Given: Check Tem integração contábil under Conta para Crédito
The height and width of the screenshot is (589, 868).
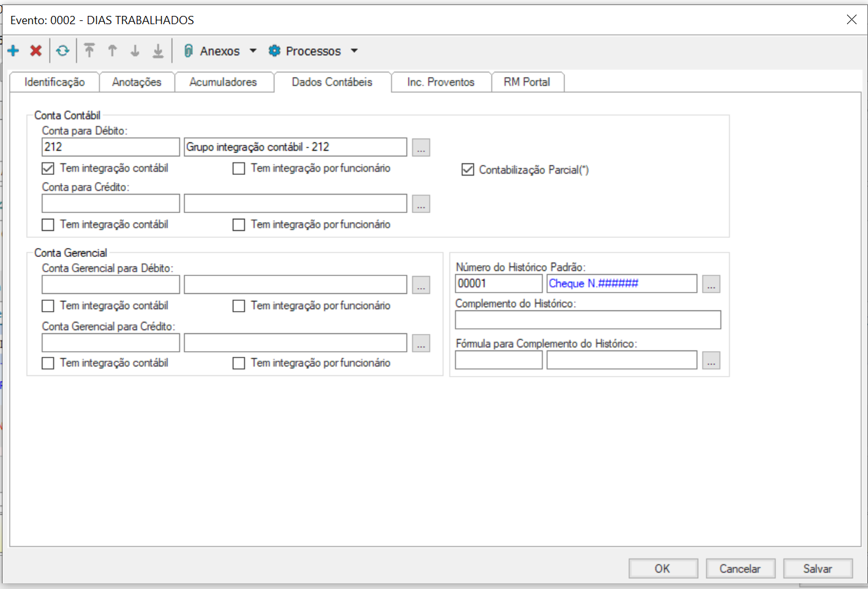Looking at the screenshot, I should point(48,225).
